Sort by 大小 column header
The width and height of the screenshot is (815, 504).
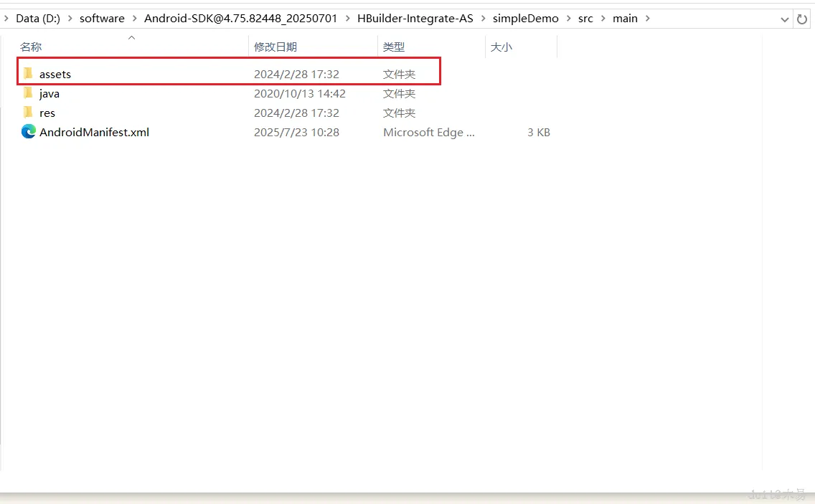[x=501, y=47]
